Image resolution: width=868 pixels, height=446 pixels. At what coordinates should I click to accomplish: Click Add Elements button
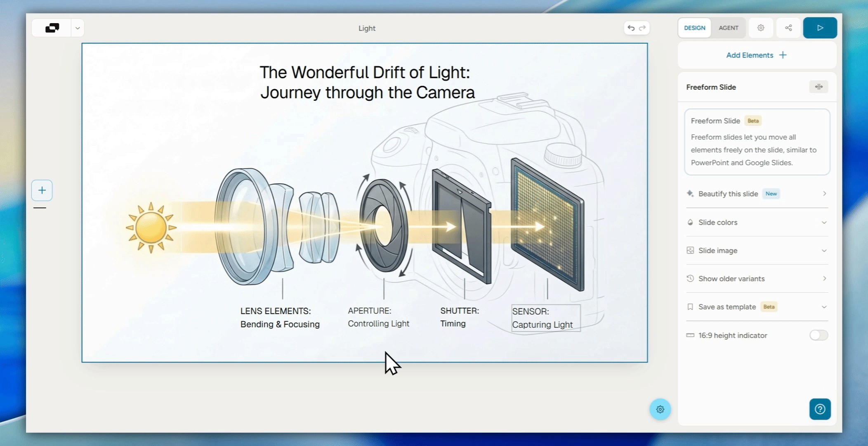coord(757,55)
